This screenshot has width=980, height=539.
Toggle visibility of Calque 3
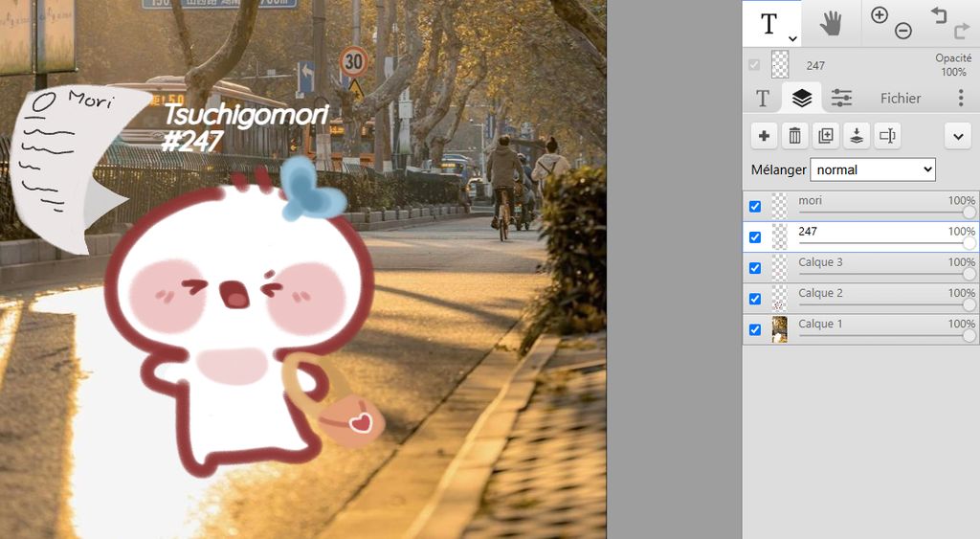(755, 268)
